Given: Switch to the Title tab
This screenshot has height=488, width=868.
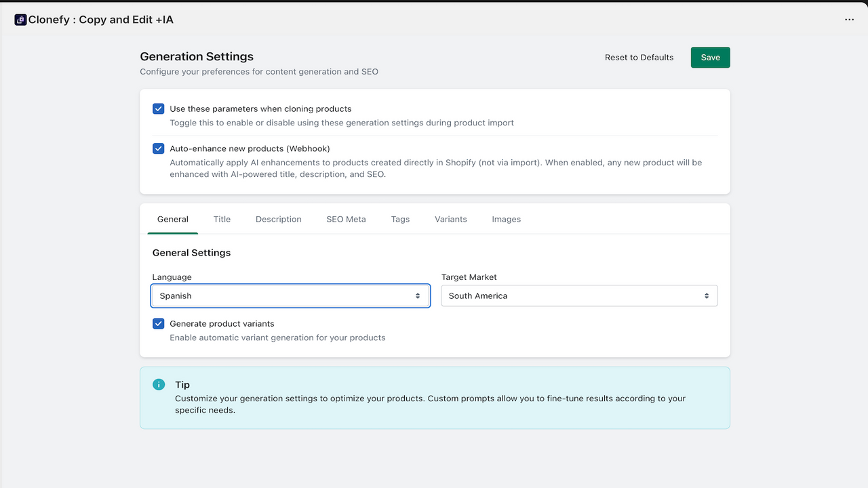Looking at the screenshot, I should (222, 219).
